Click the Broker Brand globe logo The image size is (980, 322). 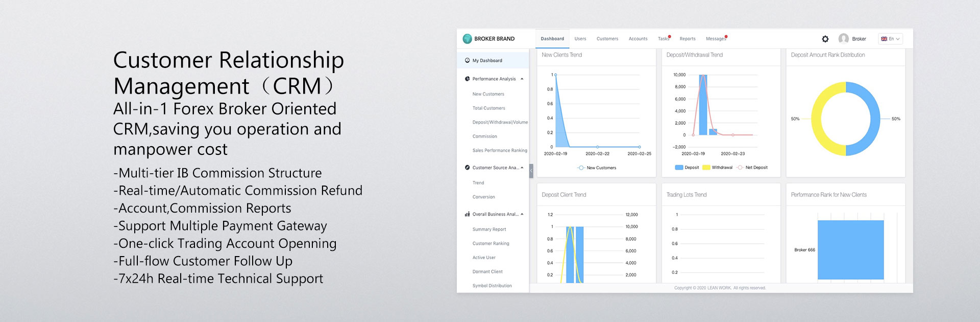click(467, 39)
